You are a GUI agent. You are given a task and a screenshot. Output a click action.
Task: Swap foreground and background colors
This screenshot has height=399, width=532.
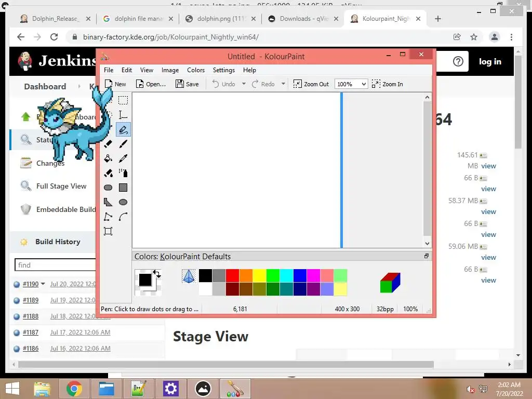coord(157,274)
